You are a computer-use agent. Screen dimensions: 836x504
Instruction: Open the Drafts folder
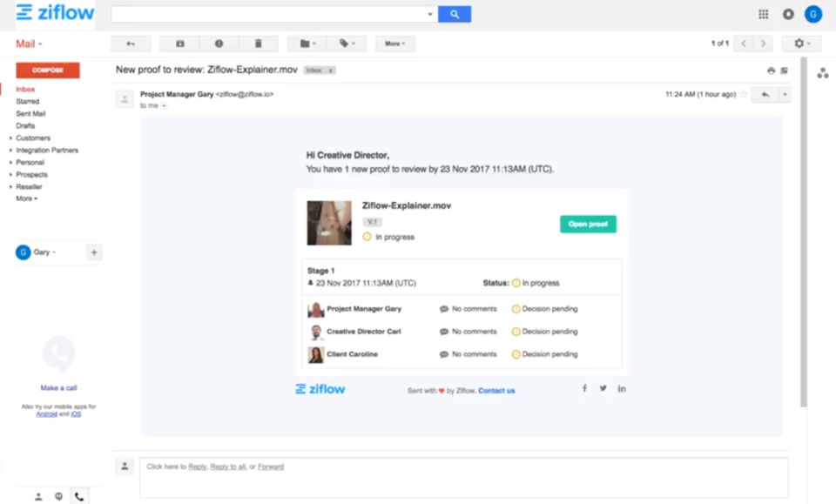click(25, 125)
